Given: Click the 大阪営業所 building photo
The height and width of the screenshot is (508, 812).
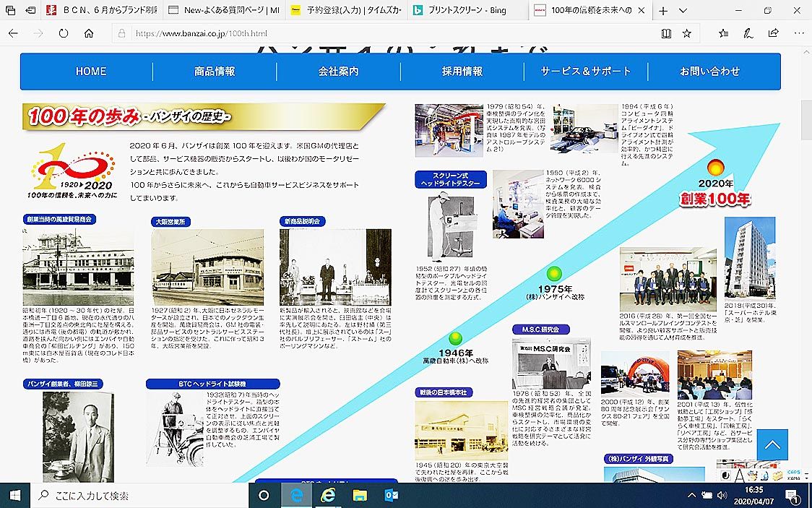Looking at the screenshot, I should (x=207, y=267).
